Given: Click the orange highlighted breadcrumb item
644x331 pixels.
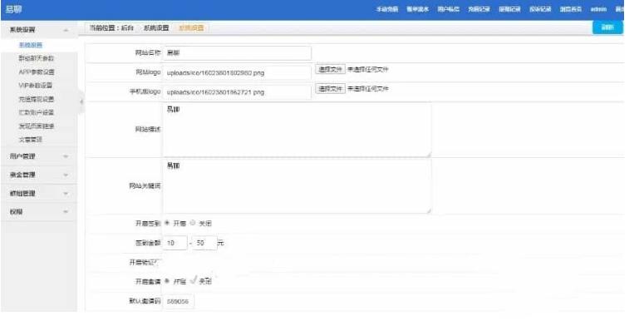Looking at the screenshot, I should pyautogui.click(x=191, y=28).
